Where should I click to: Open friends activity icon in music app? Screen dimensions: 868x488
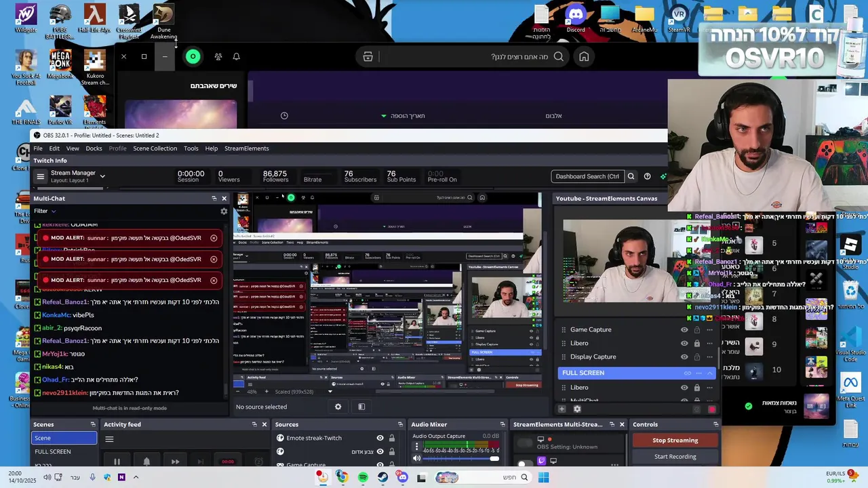(x=218, y=57)
